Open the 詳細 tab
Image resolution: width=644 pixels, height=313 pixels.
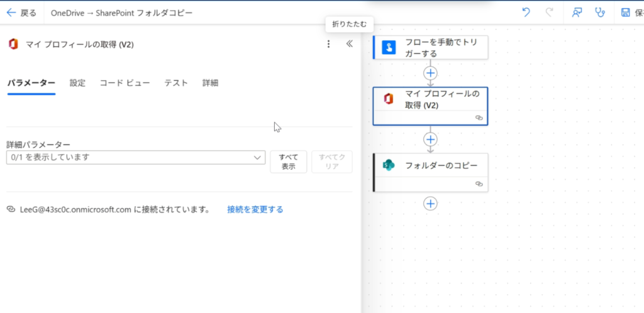click(210, 83)
